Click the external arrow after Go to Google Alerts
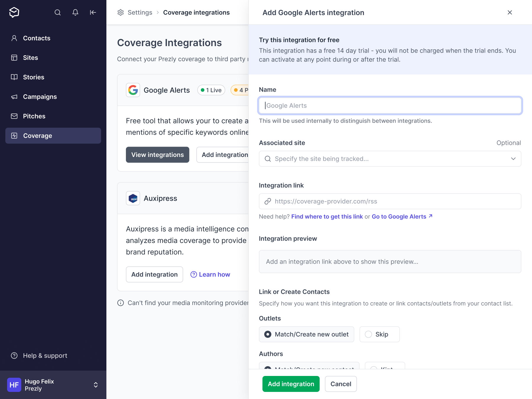Viewport: 532px width, 399px height. pyautogui.click(x=431, y=216)
